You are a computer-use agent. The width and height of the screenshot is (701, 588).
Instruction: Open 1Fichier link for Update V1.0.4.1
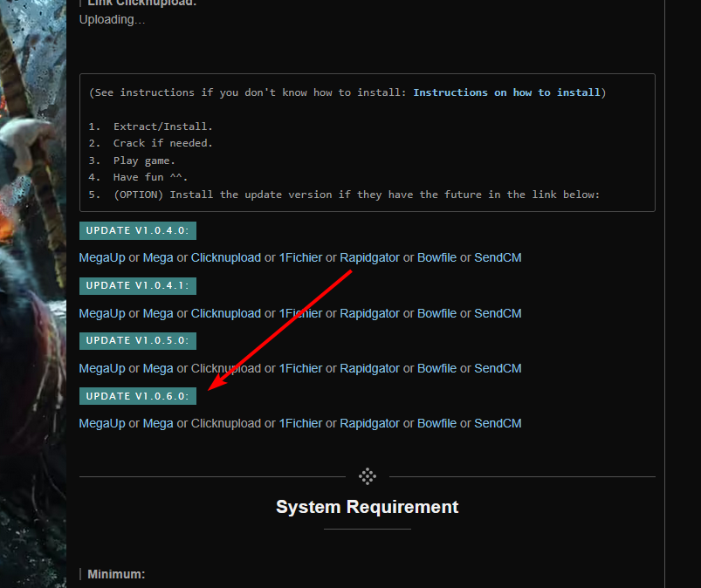pyautogui.click(x=300, y=313)
